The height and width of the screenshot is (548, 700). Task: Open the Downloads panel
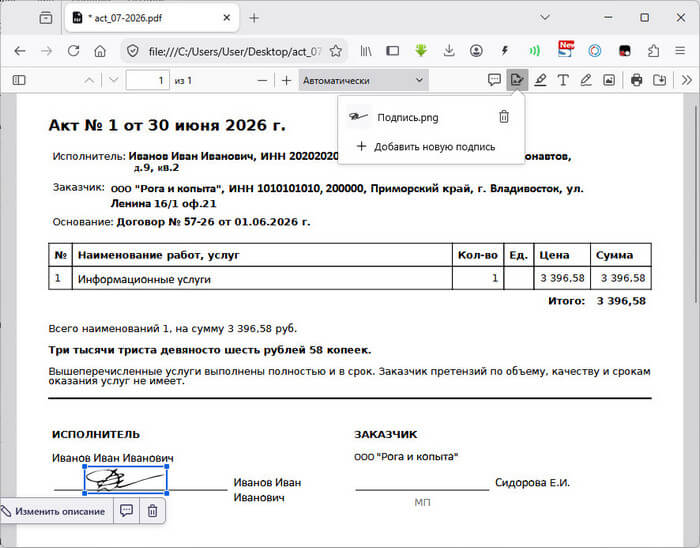tap(449, 51)
